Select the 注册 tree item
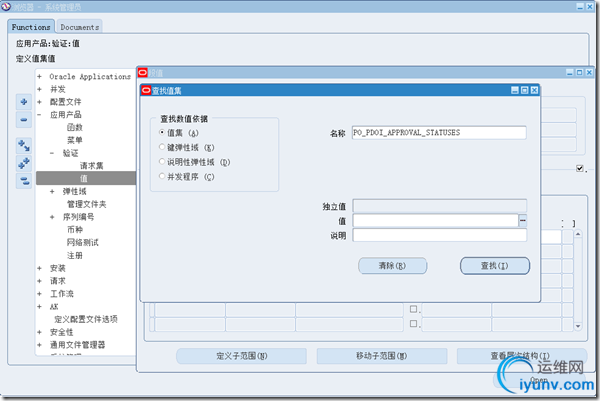The image size is (600, 401). (75, 255)
